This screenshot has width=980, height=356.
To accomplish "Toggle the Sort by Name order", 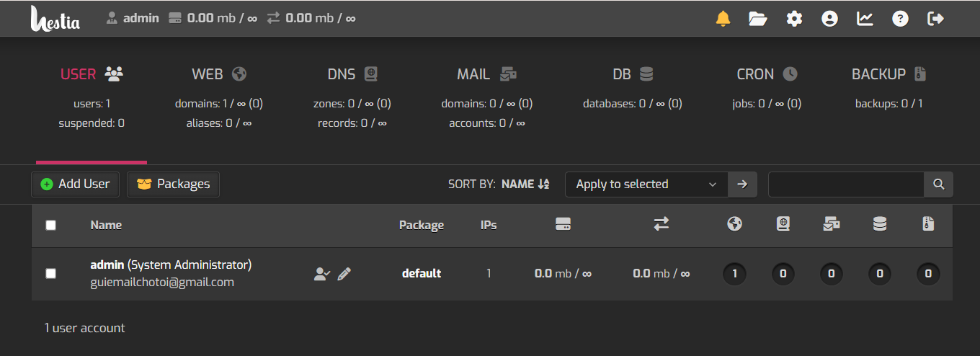I will click(525, 184).
